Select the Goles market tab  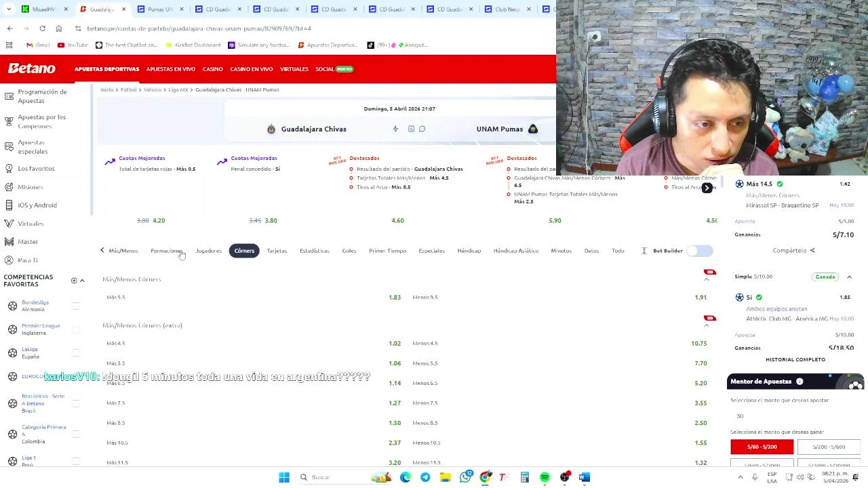349,251
